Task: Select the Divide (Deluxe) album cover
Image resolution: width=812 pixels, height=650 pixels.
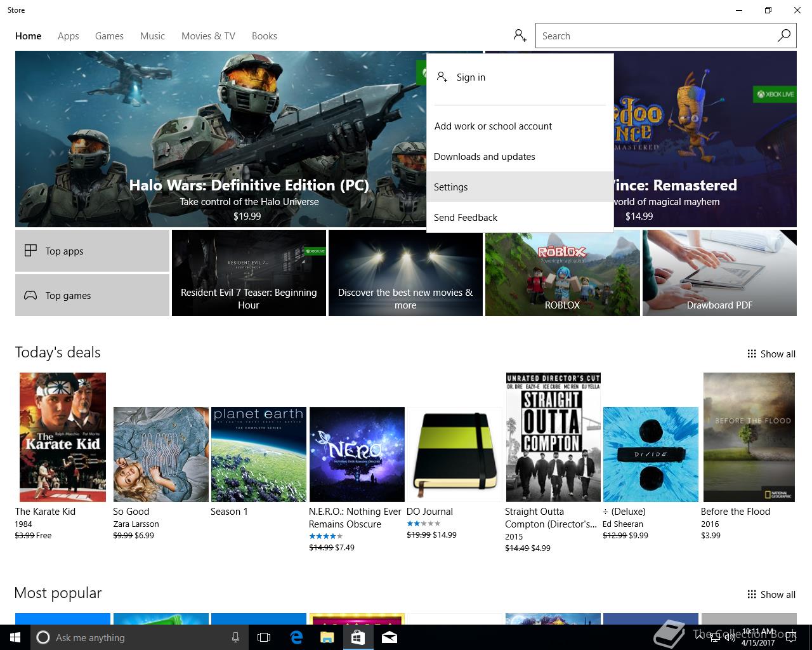Action: 651,454
